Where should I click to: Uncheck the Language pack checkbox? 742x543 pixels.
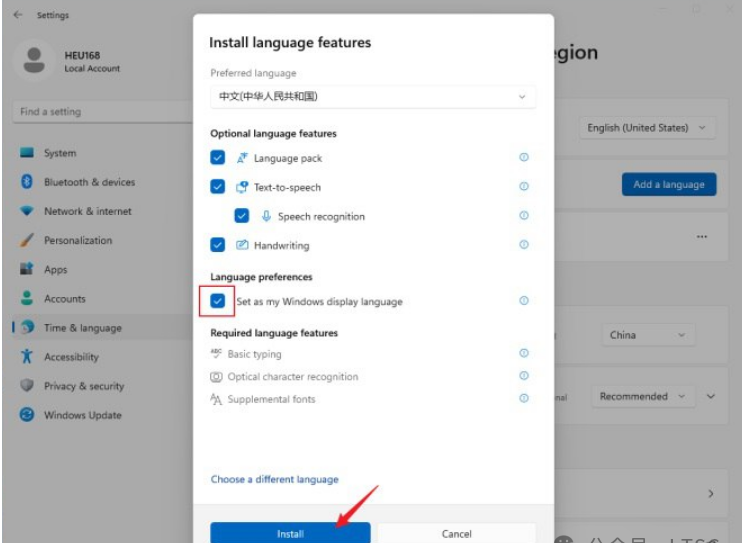(x=218, y=158)
